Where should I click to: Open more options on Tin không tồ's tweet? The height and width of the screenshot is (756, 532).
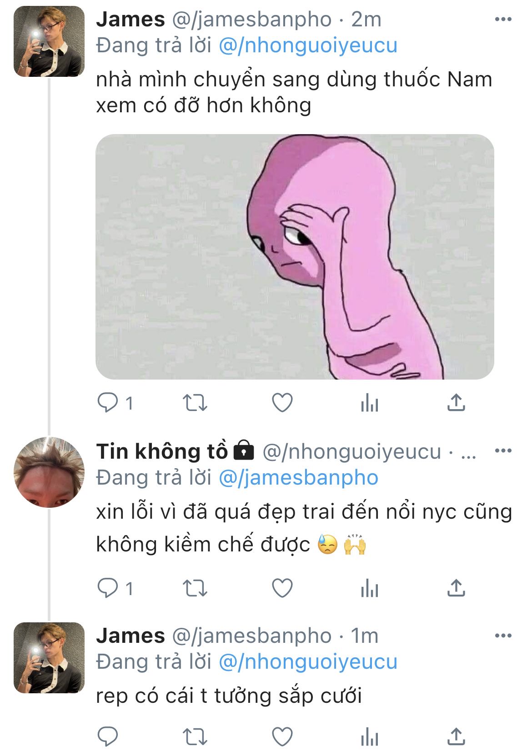pyautogui.click(x=503, y=451)
